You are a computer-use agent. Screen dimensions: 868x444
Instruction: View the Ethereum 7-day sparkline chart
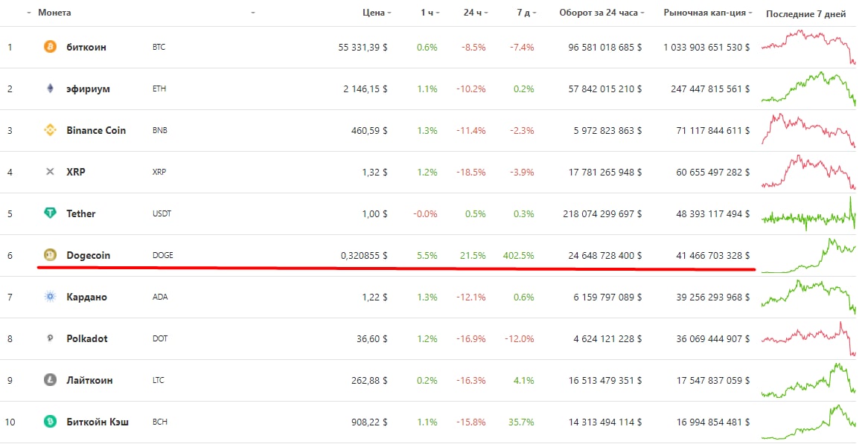[x=808, y=89]
